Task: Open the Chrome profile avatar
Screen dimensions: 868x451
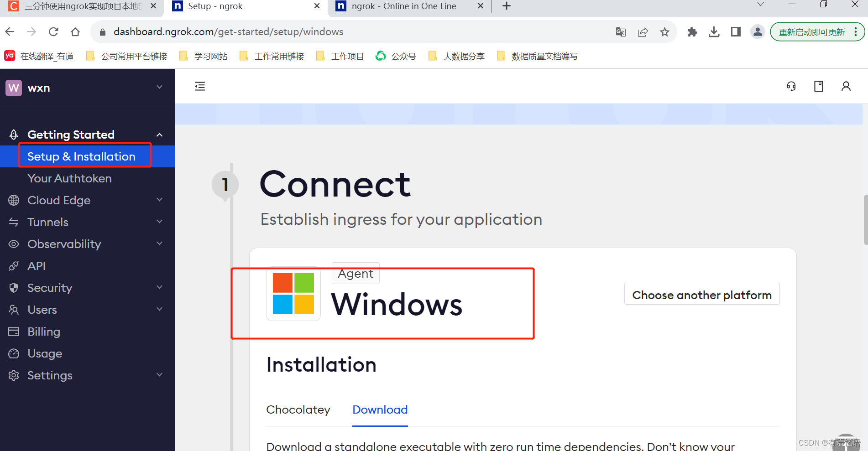Action: [x=758, y=32]
